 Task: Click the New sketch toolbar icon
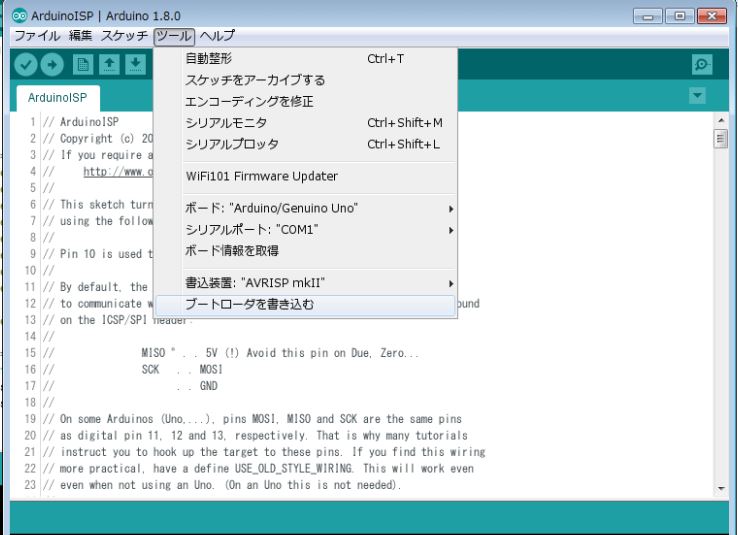coord(84,64)
